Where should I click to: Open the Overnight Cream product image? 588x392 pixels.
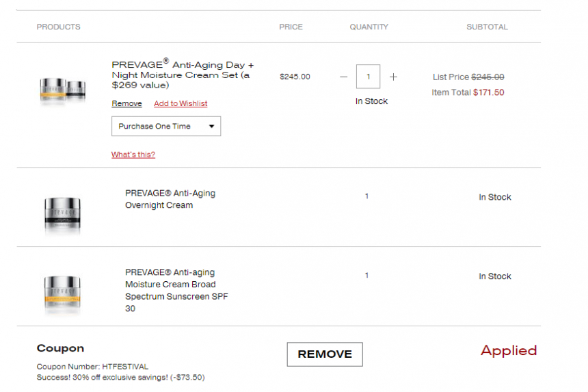click(x=63, y=214)
